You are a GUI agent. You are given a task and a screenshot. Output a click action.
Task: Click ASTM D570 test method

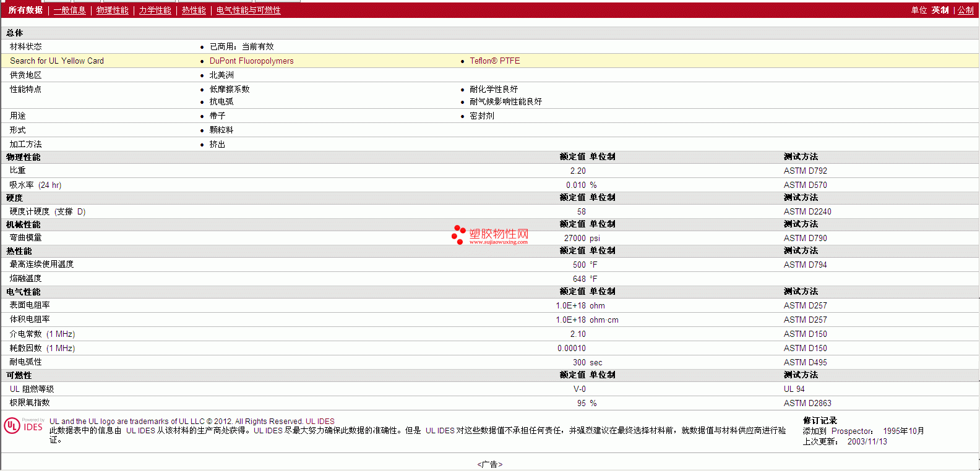[x=806, y=185]
